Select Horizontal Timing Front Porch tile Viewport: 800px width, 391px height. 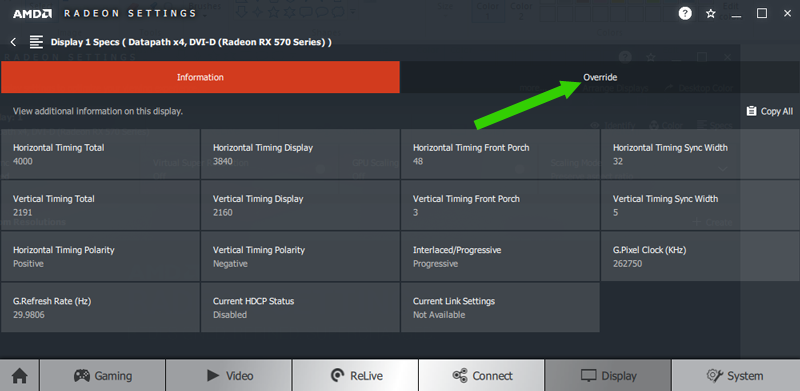500,154
